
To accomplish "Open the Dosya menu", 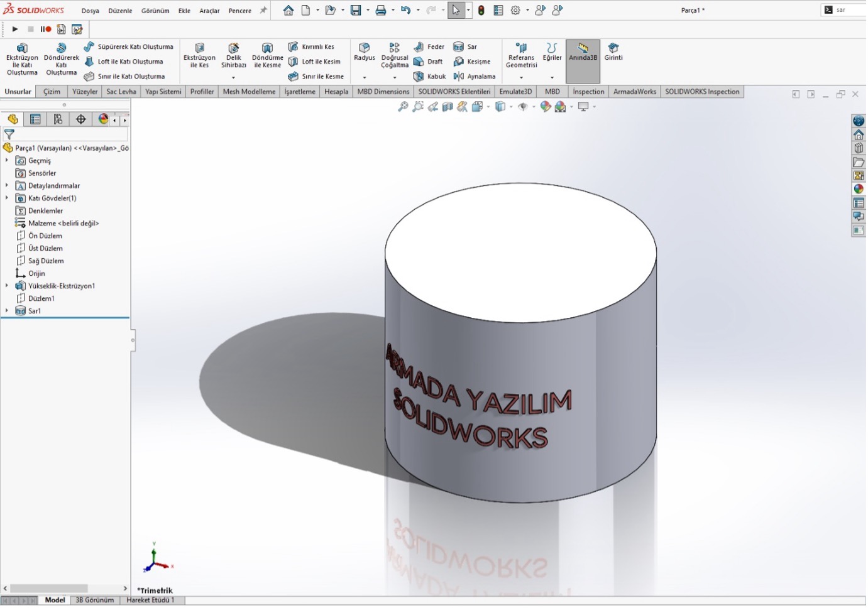I will 90,11.
